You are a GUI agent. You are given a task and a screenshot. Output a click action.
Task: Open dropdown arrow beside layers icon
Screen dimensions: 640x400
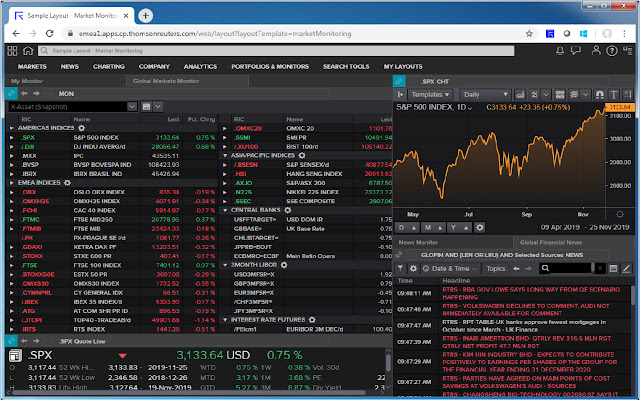coord(585,95)
